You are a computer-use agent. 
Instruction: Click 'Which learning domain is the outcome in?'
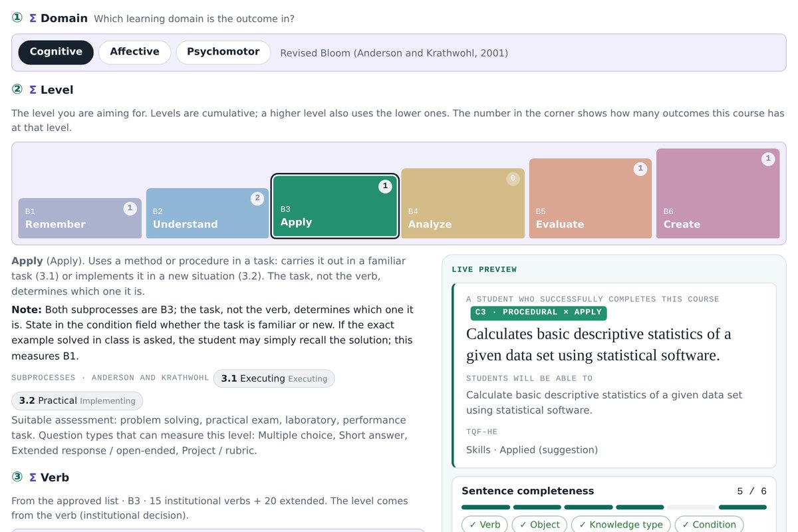[194, 19]
